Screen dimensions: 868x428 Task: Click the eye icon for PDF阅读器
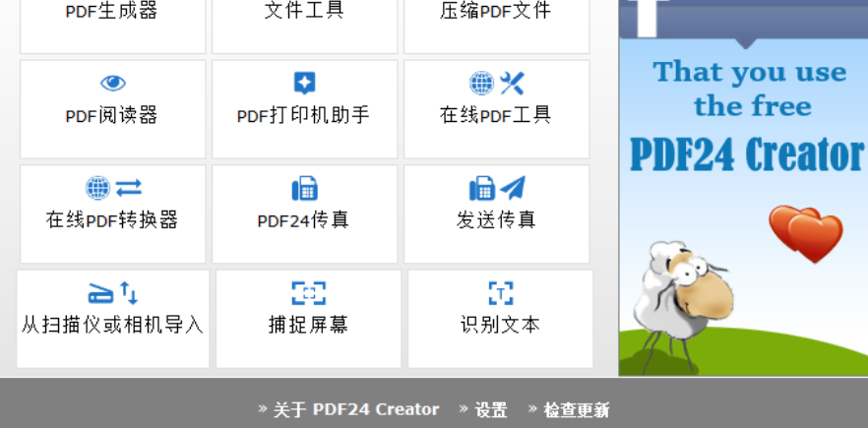(113, 84)
